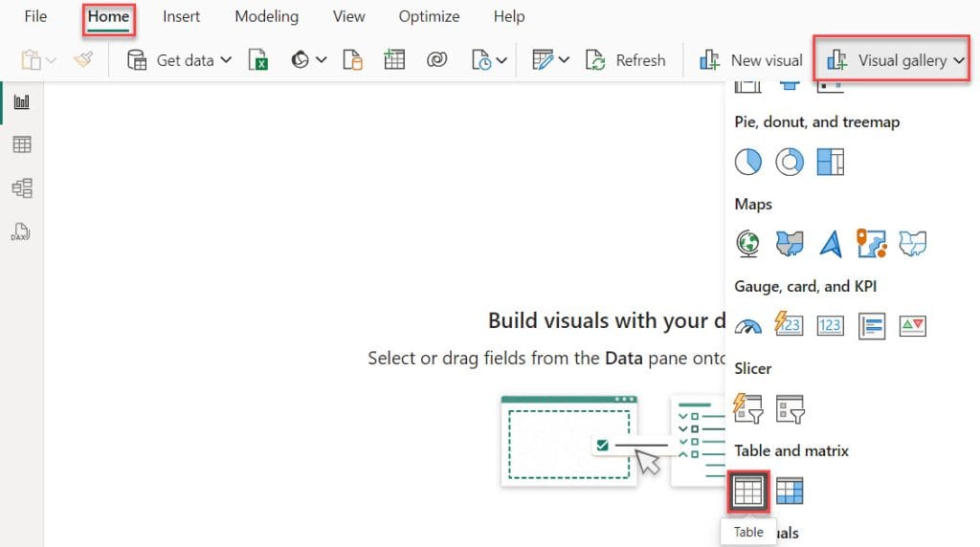Image resolution: width=980 pixels, height=547 pixels.
Task: Switch to Report view in sidebar
Action: [x=22, y=102]
